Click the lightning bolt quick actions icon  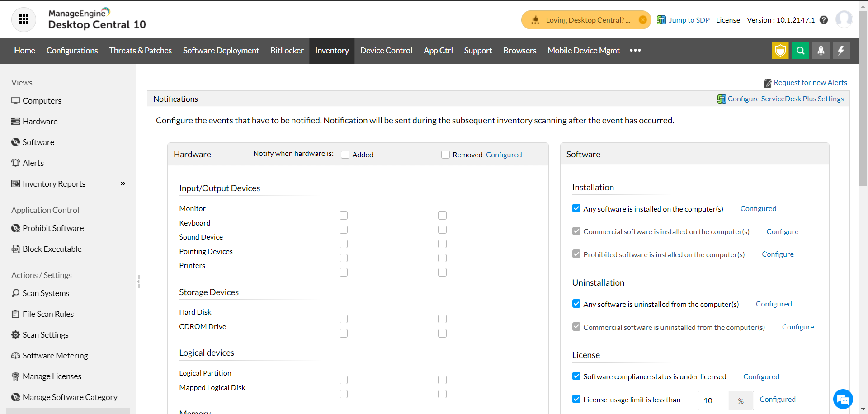click(841, 51)
